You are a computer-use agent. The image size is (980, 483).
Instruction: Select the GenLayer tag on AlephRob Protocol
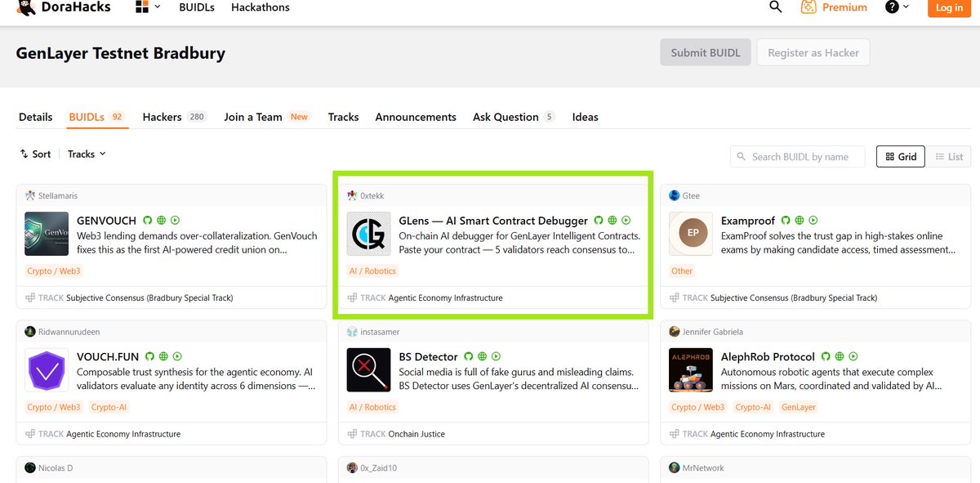point(799,407)
